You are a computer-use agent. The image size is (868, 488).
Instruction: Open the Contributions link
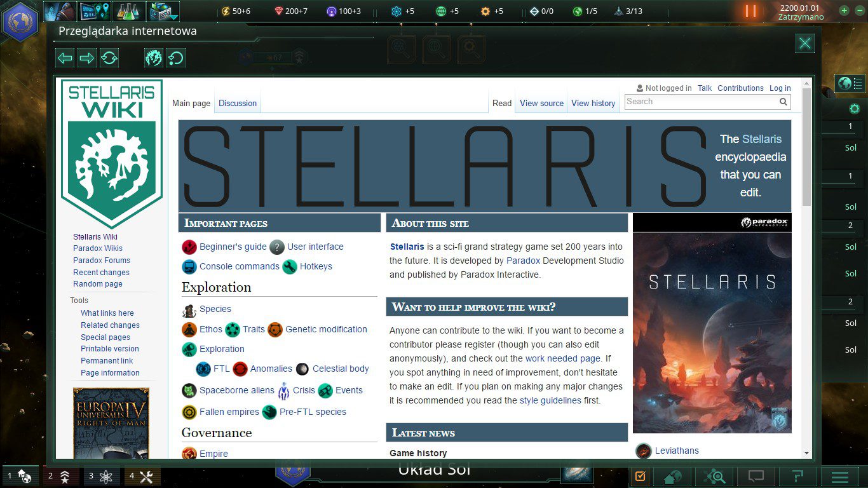(x=740, y=88)
